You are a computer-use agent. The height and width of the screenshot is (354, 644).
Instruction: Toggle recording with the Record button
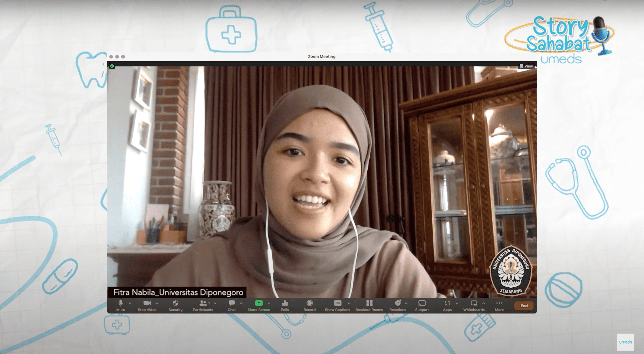(x=309, y=305)
